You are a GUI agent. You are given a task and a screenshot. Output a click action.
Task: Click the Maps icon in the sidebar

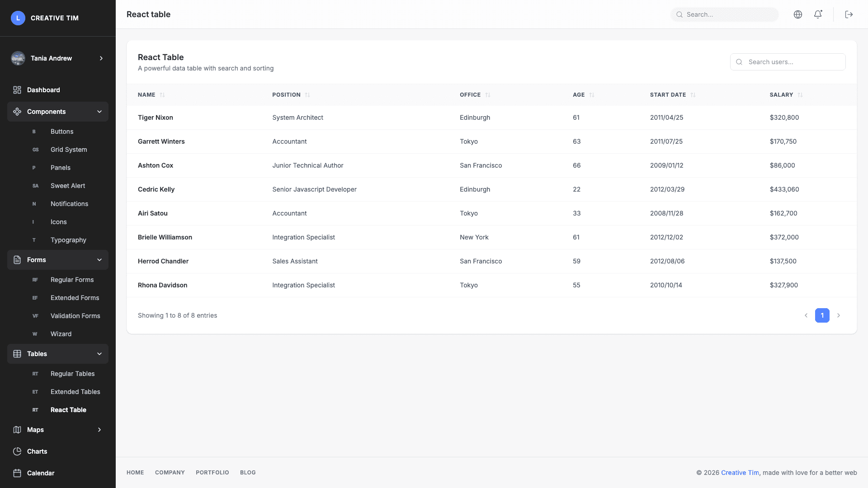pos(17,429)
